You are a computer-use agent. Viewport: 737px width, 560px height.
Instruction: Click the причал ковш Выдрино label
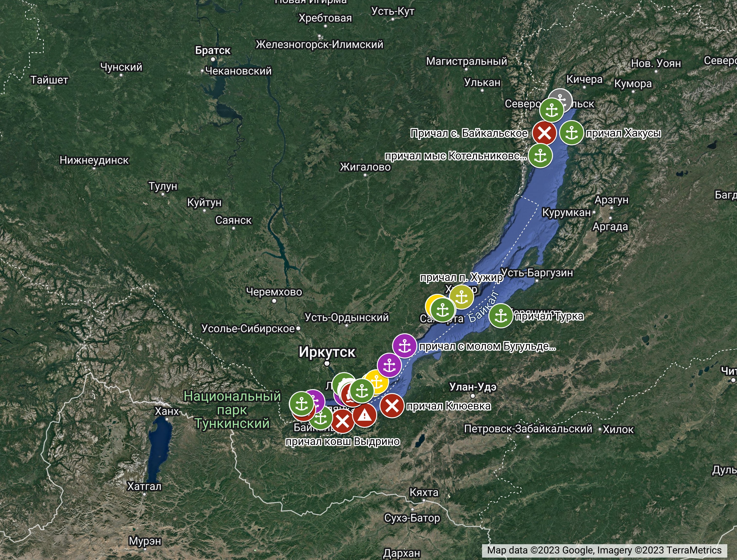click(x=342, y=442)
